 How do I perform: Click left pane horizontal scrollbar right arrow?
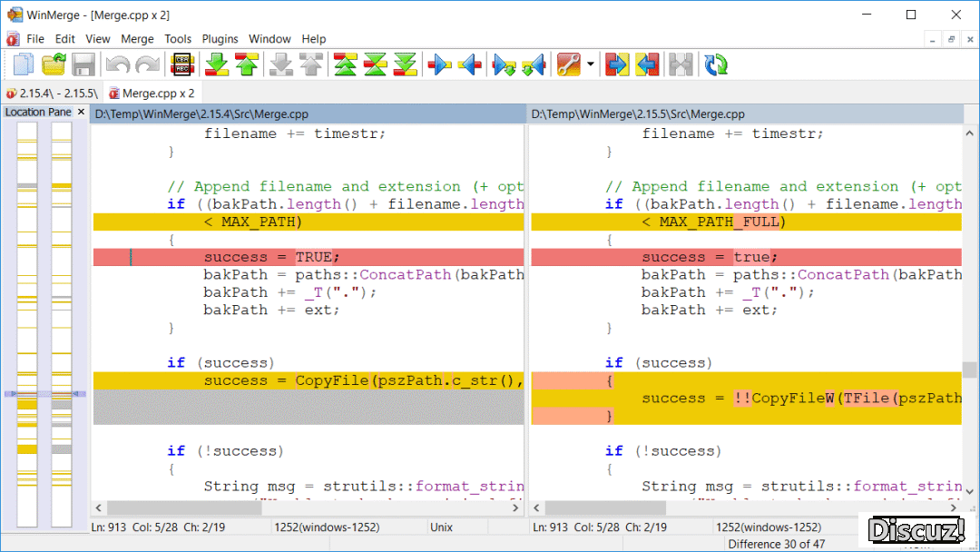(x=515, y=508)
